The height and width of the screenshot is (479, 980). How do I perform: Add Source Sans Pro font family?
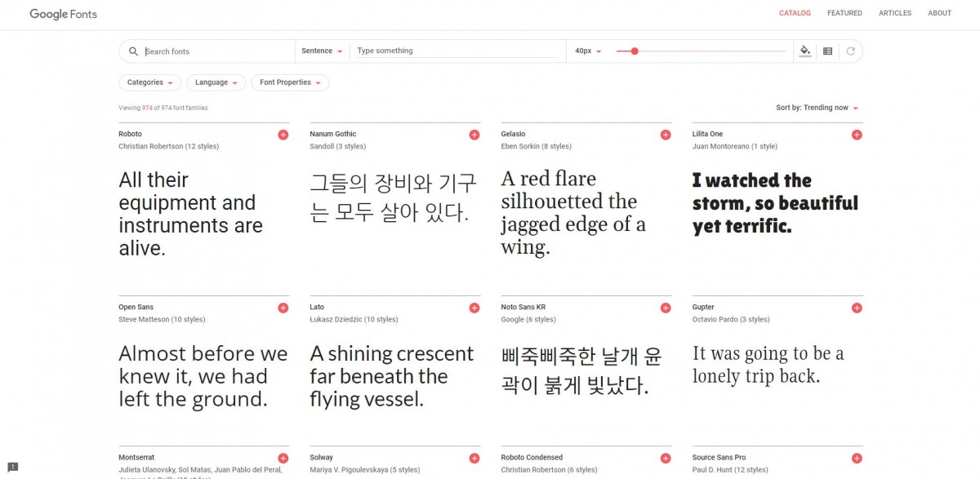coord(857,459)
